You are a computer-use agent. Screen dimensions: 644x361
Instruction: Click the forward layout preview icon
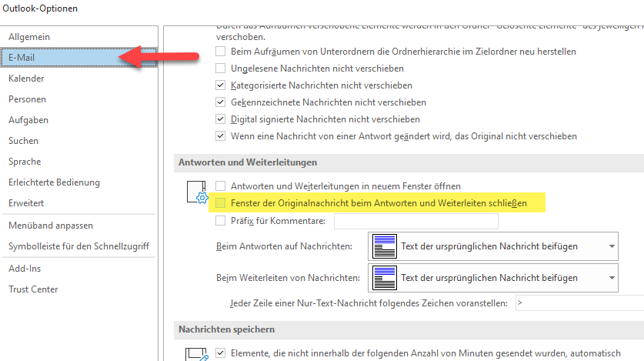(385, 278)
